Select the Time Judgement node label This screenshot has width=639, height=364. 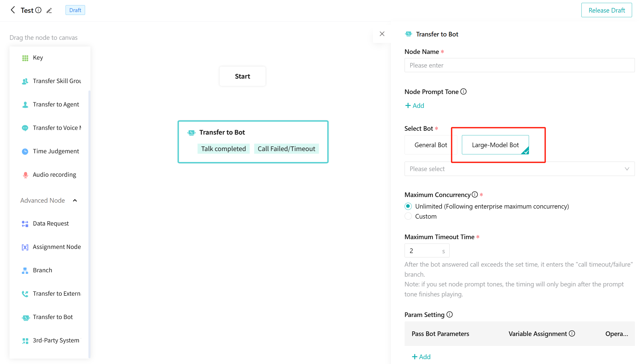[x=56, y=151]
